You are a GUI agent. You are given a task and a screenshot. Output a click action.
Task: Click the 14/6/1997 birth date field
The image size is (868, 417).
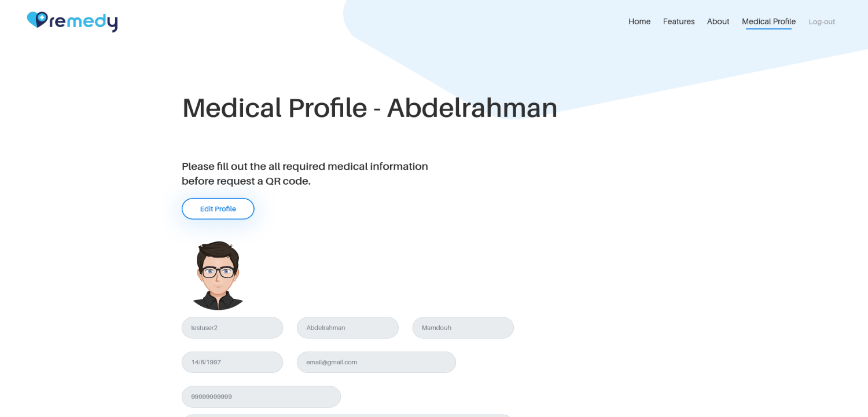[x=232, y=362]
